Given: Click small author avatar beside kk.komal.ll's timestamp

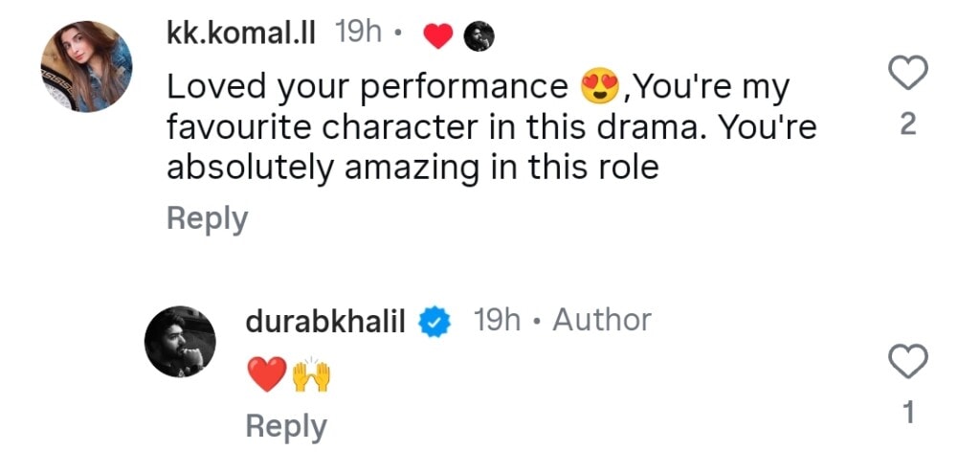Looking at the screenshot, I should tap(479, 37).
